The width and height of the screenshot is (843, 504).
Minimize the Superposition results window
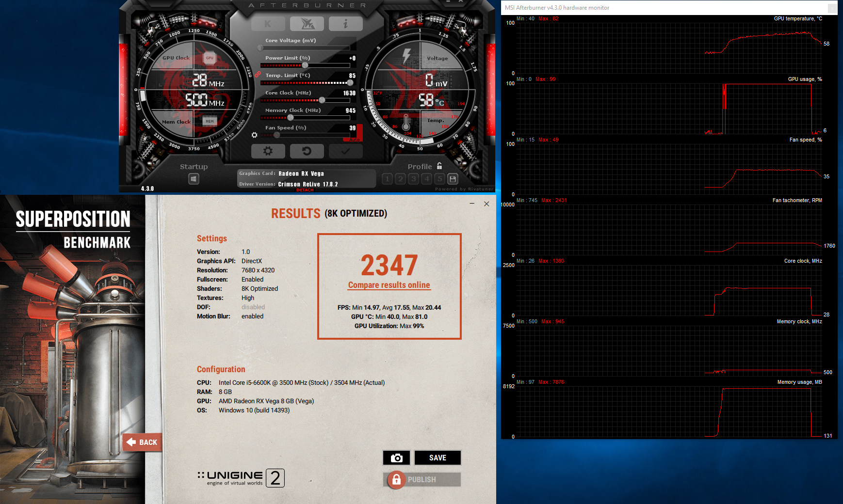(472, 204)
